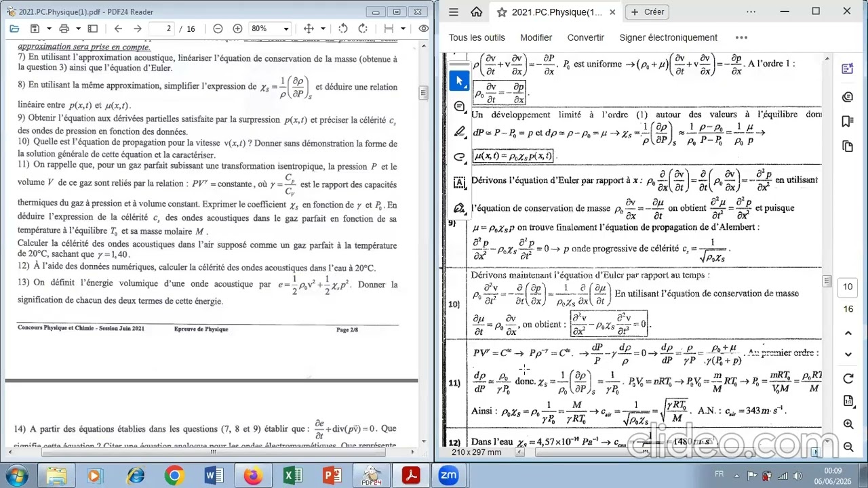Star the 2021.PC.Physique document tab

click(x=502, y=12)
